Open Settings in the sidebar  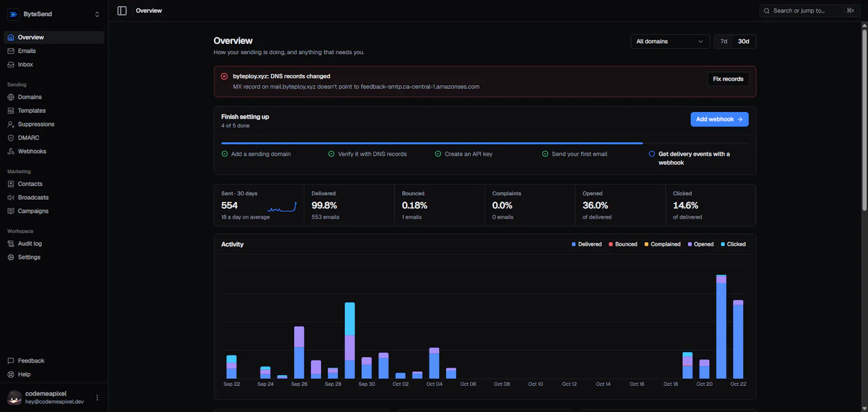54,257
